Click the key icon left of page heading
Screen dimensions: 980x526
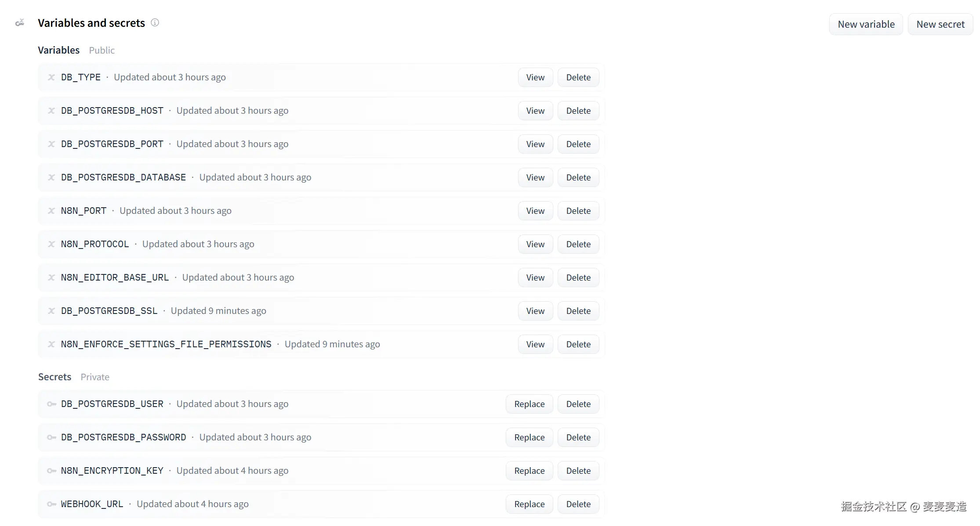(x=20, y=23)
